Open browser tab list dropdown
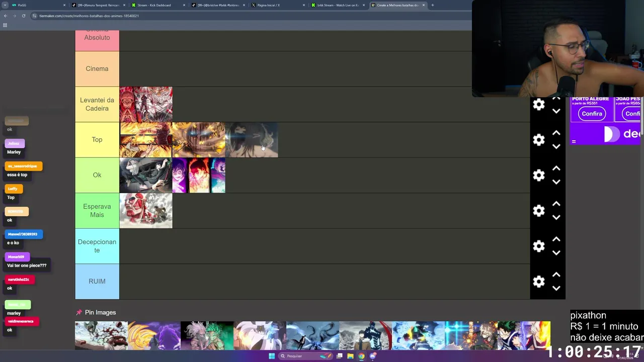644x362 pixels. pyautogui.click(x=5, y=5)
